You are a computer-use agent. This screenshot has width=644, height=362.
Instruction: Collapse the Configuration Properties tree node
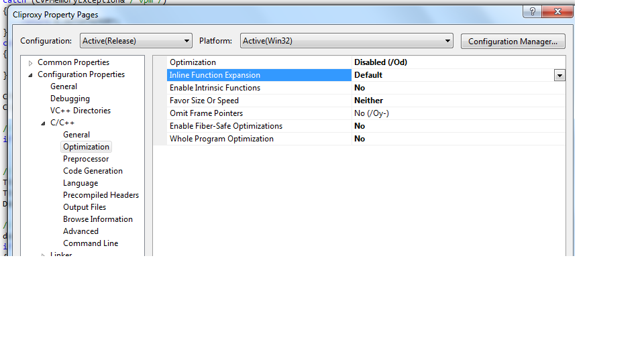tap(30, 75)
